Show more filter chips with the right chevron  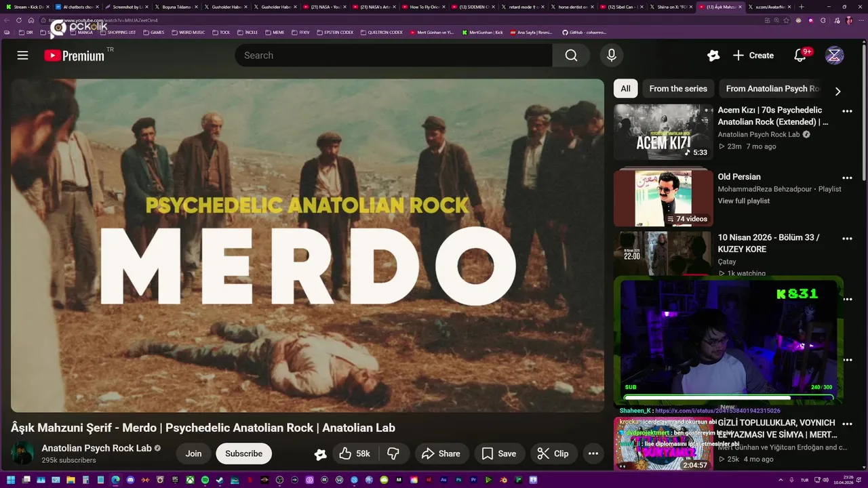(x=837, y=91)
